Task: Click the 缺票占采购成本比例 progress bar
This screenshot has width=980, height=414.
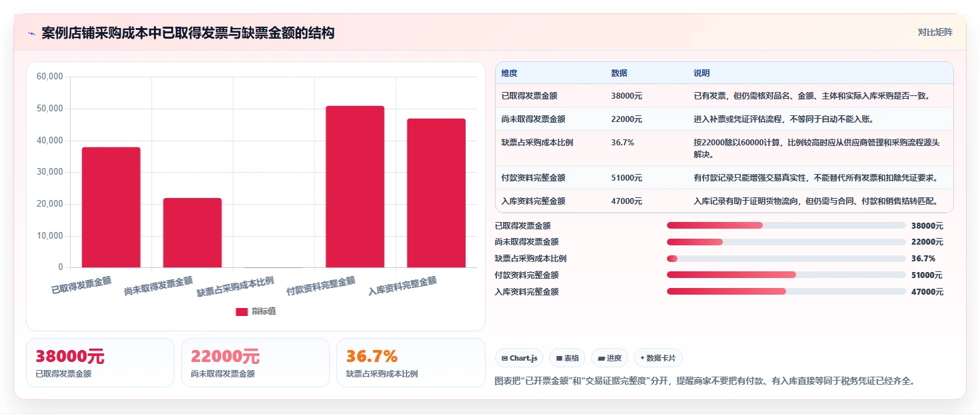Action: pyautogui.click(x=786, y=259)
